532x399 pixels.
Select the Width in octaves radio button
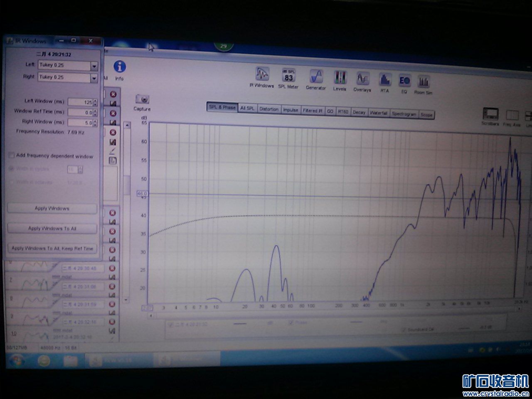(12, 182)
